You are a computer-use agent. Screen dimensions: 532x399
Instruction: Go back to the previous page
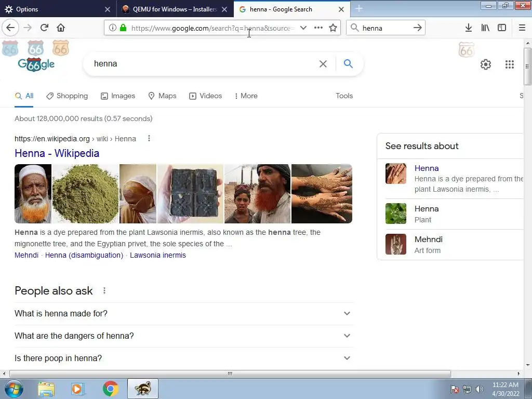10,28
